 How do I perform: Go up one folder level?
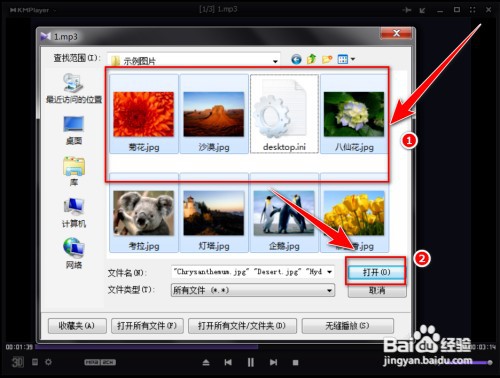pos(311,59)
